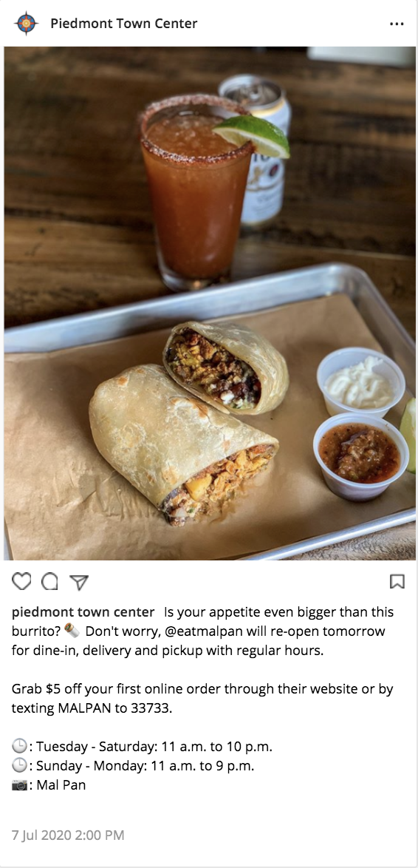Click the sour cream cup in the photo

pos(360,382)
